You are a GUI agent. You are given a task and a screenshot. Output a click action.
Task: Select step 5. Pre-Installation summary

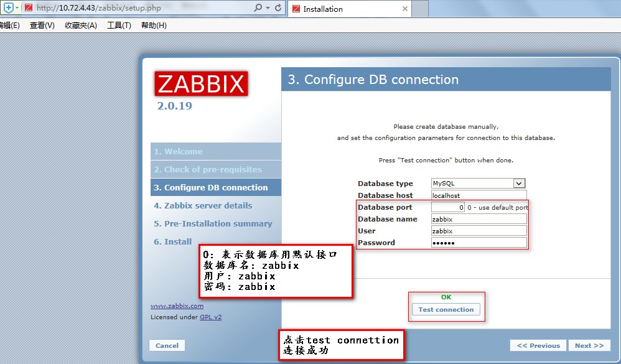pos(213,223)
